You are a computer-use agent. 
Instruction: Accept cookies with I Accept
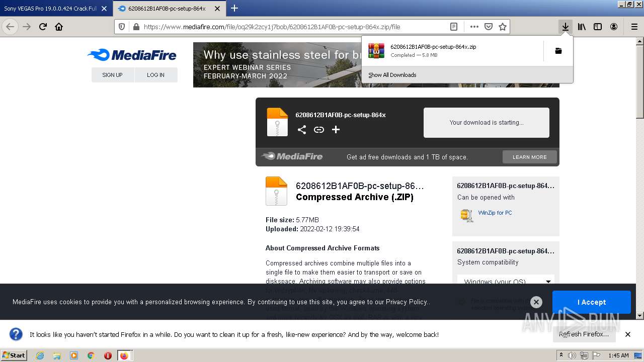point(591,302)
